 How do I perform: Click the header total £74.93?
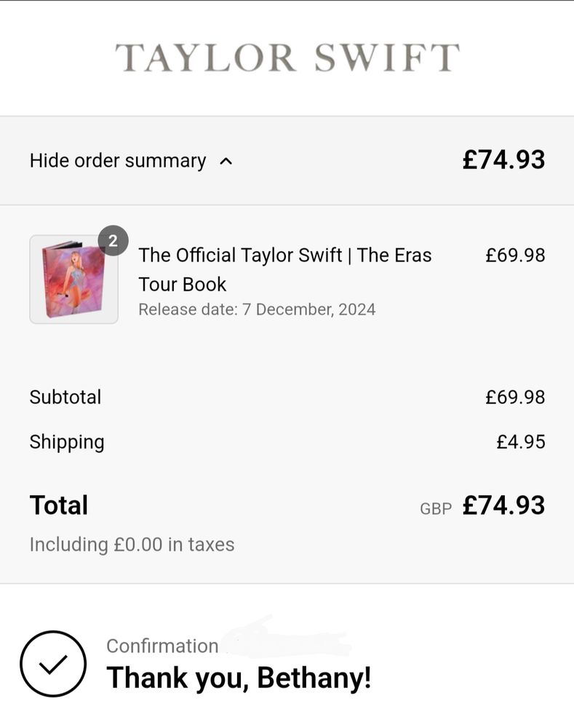[x=503, y=160]
